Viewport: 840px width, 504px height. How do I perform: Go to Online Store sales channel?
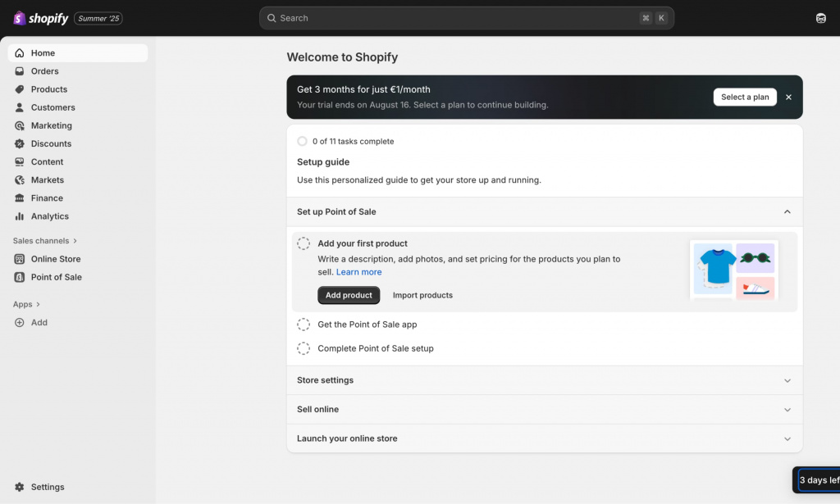click(x=56, y=259)
